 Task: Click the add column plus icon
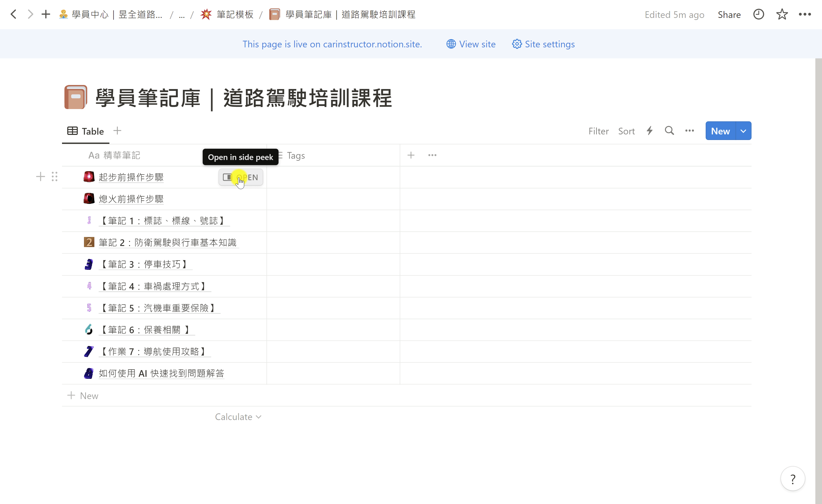tap(411, 154)
